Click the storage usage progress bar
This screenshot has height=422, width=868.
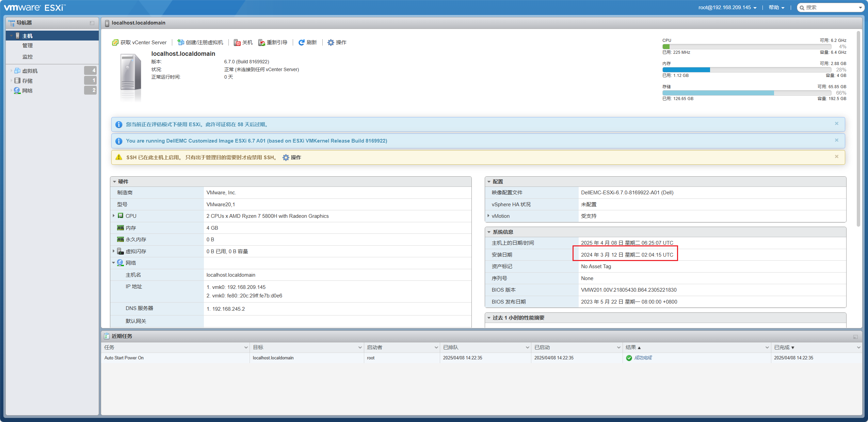click(x=747, y=93)
